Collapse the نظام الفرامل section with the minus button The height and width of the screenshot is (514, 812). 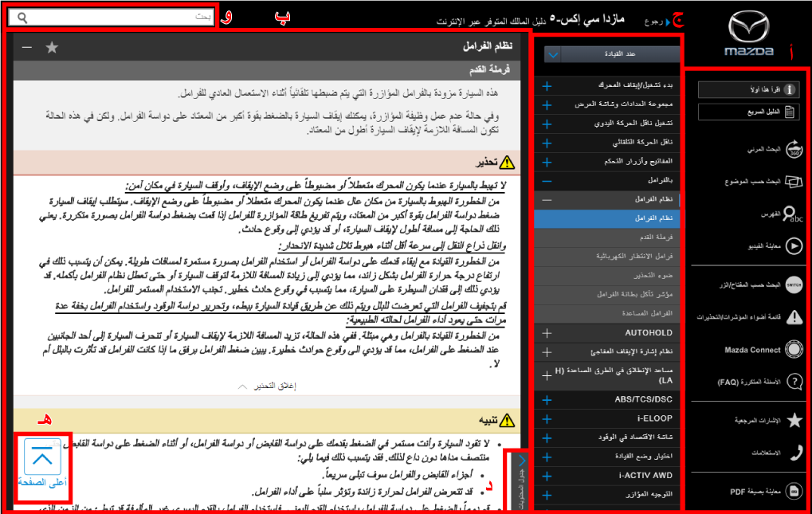click(27, 48)
